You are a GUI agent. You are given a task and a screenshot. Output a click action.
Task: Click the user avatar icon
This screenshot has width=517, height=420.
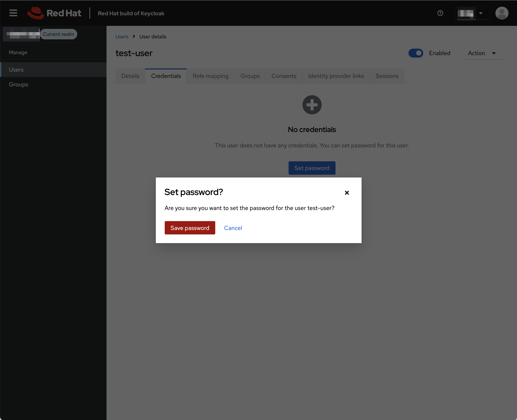coord(502,13)
